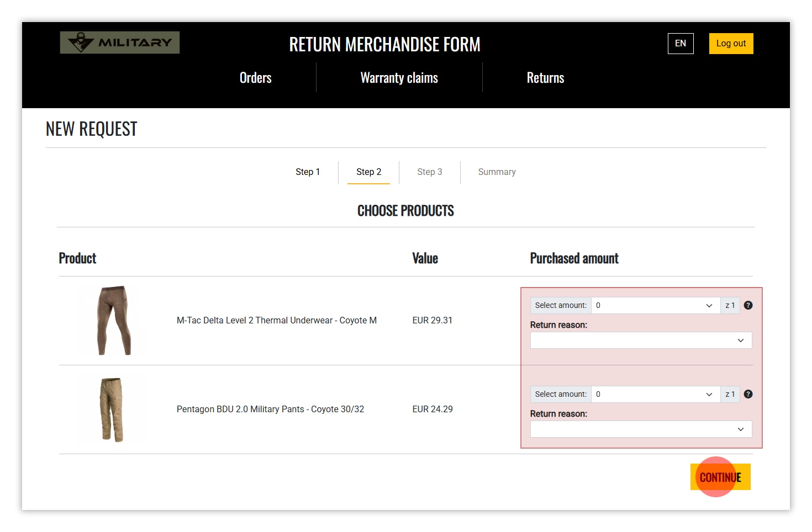Select the Step 2 tab
The image size is (812, 532).
pyautogui.click(x=368, y=172)
